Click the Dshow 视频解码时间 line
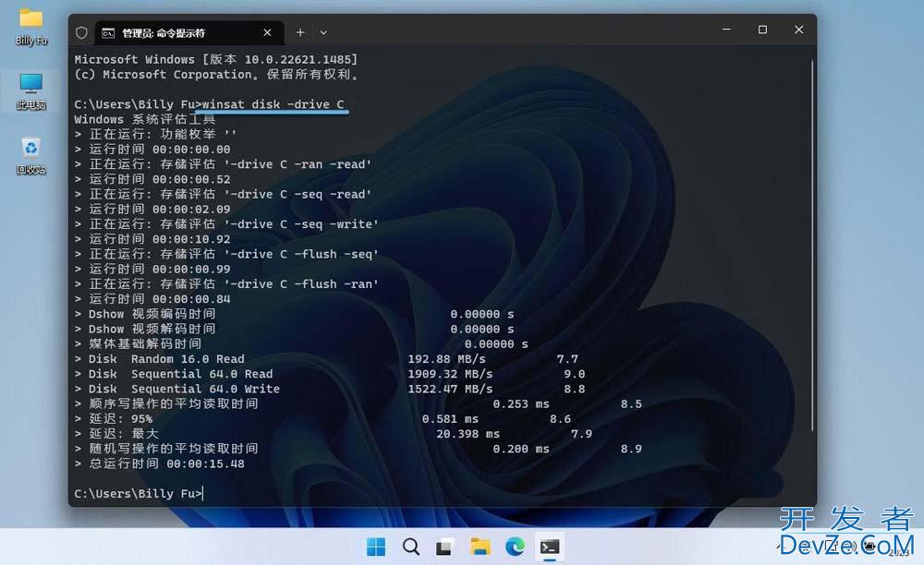 (x=294, y=329)
